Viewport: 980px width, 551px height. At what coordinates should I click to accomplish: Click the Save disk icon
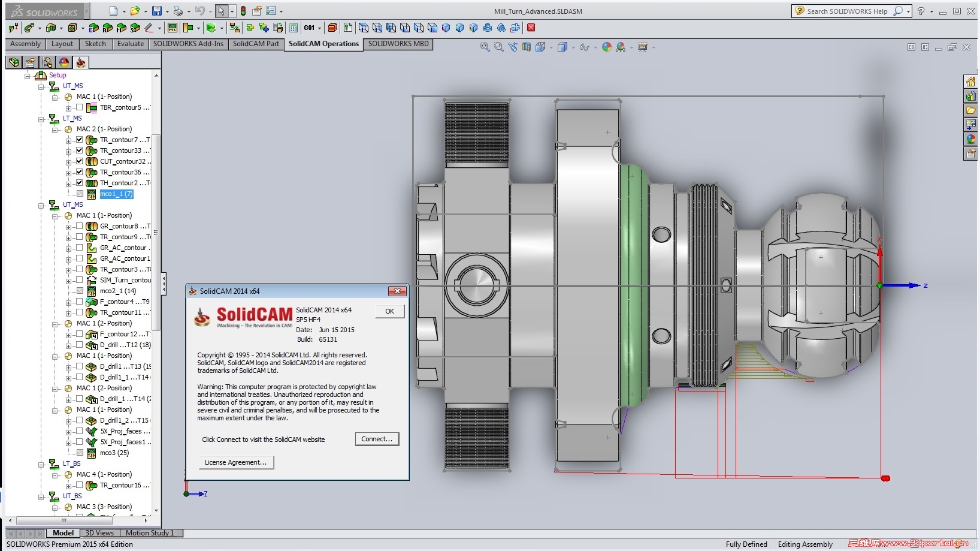click(x=156, y=11)
